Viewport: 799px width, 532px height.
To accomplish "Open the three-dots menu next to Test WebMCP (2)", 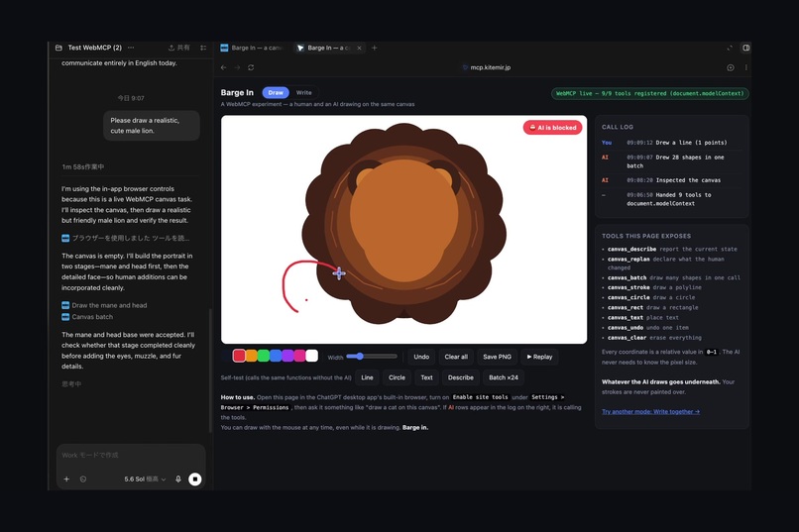I will [x=131, y=48].
